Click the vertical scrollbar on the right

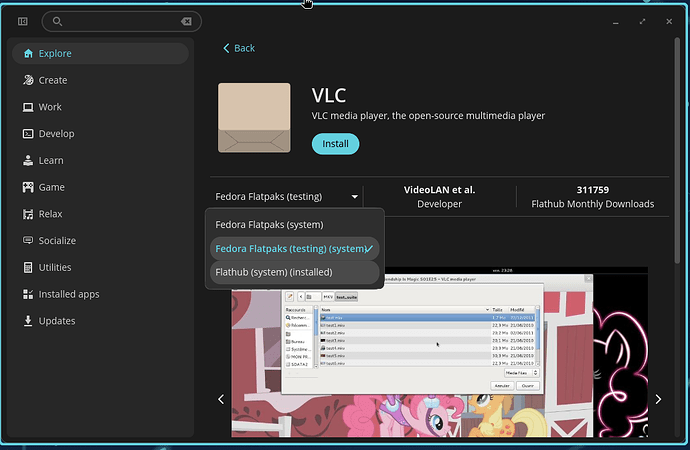click(677, 151)
